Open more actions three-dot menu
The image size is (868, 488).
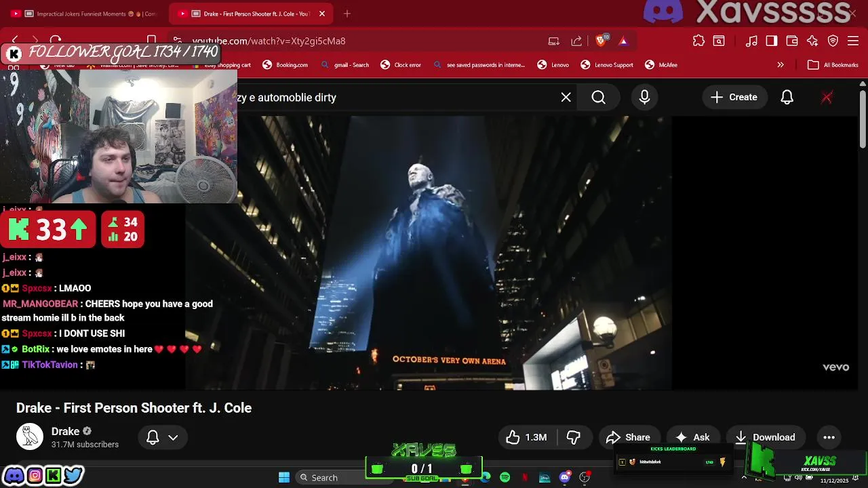(x=829, y=437)
